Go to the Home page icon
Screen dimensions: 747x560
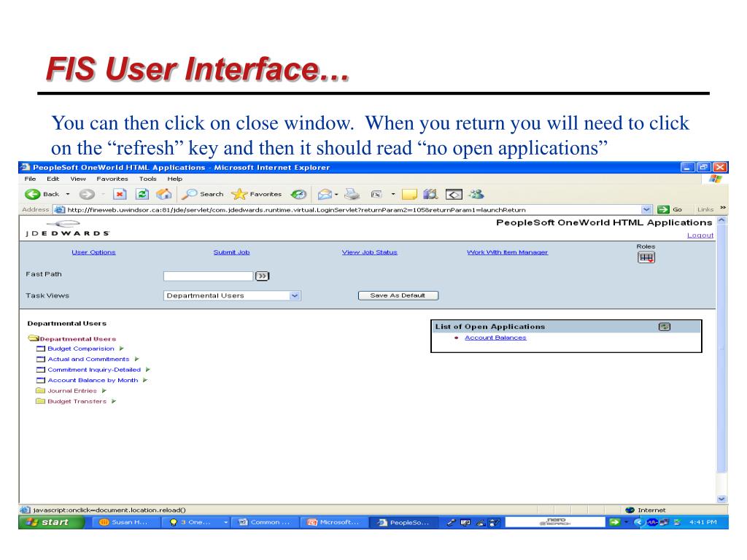tap(164, 194)
